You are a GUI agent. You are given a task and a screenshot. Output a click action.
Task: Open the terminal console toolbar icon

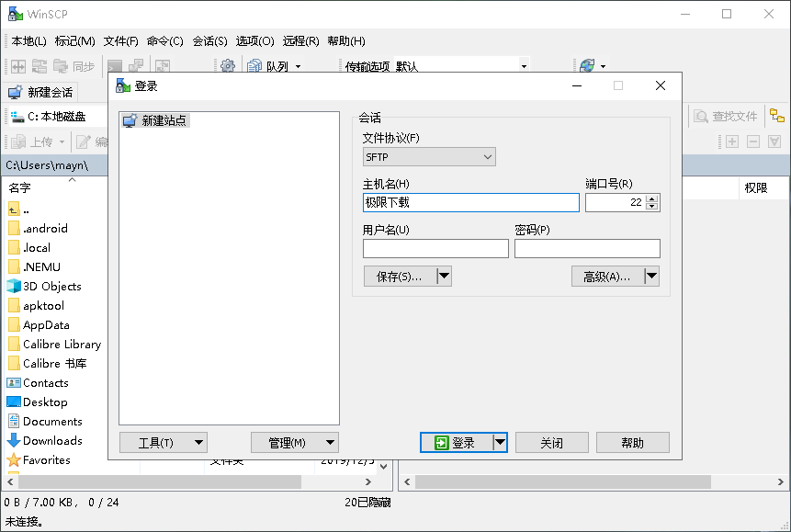click(x=115, y=66)
